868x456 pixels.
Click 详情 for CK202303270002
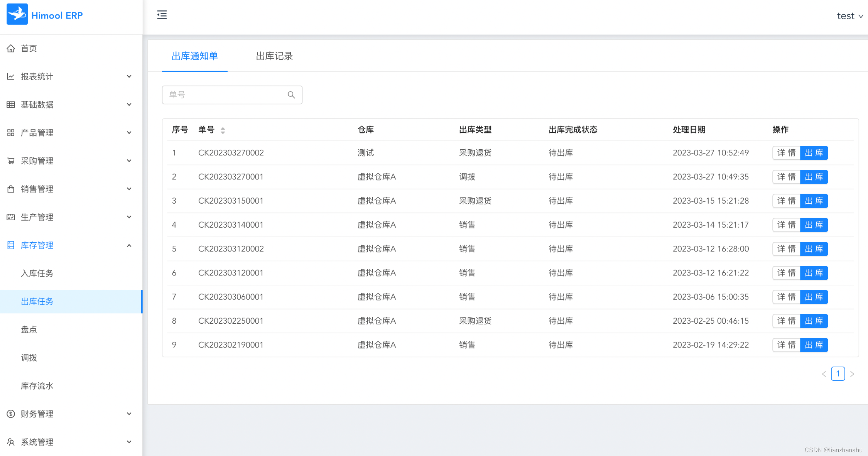click(786, 153)
